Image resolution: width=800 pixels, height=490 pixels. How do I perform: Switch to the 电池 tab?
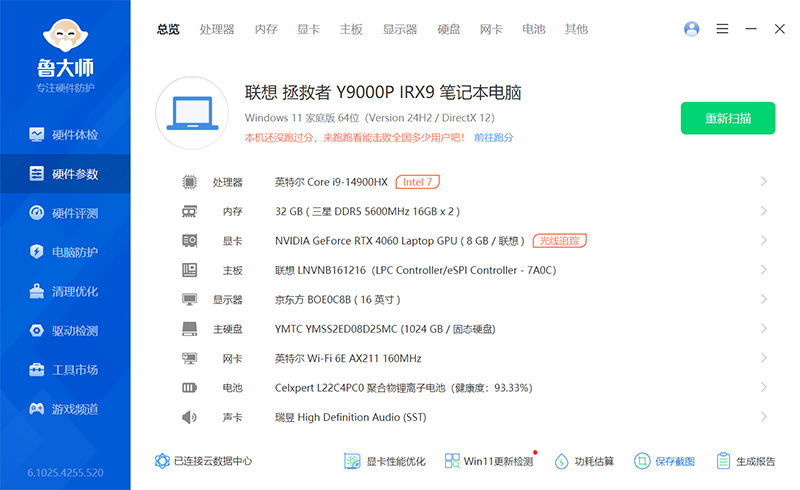coord(534,29)
